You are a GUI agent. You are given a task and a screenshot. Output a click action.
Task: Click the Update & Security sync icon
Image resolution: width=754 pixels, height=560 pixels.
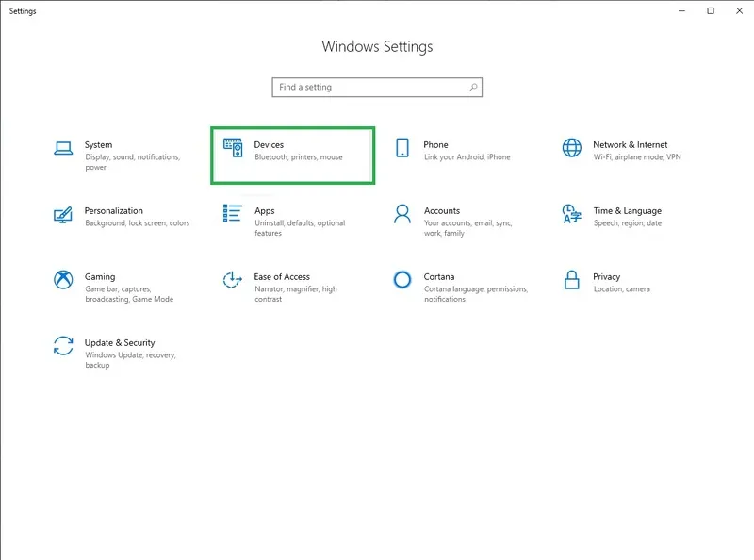tap(63, 345)
